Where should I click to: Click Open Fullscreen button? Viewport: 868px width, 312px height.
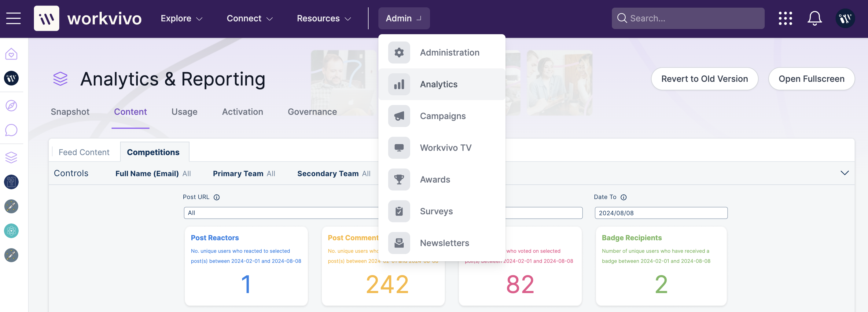(x=811, y=79)
